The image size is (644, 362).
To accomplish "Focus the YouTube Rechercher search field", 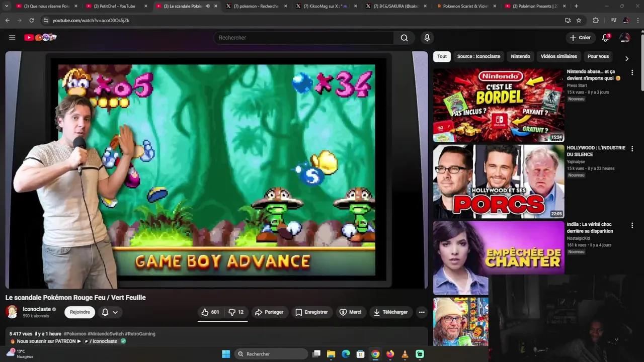I will [x=304, y=38].
